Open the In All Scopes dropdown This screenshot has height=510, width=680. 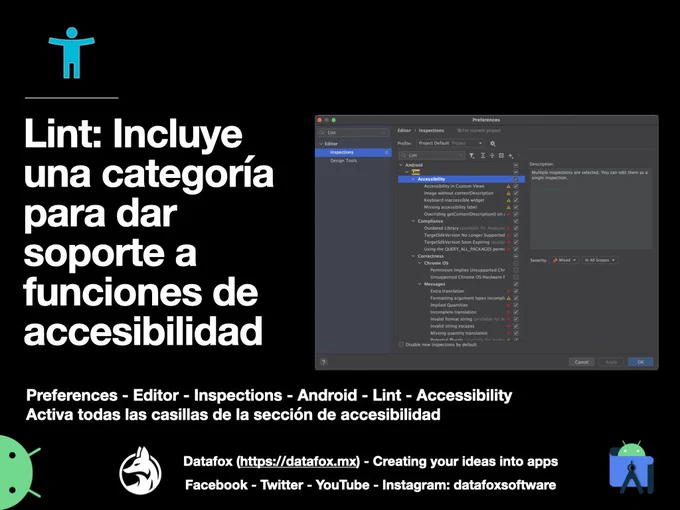tap(600, 260)
